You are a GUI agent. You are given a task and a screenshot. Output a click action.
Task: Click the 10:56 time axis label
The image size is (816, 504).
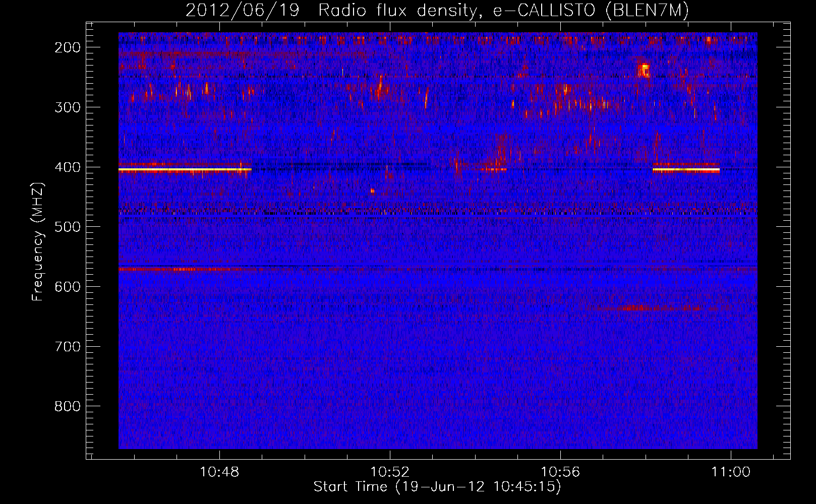(x=560, y=472)
